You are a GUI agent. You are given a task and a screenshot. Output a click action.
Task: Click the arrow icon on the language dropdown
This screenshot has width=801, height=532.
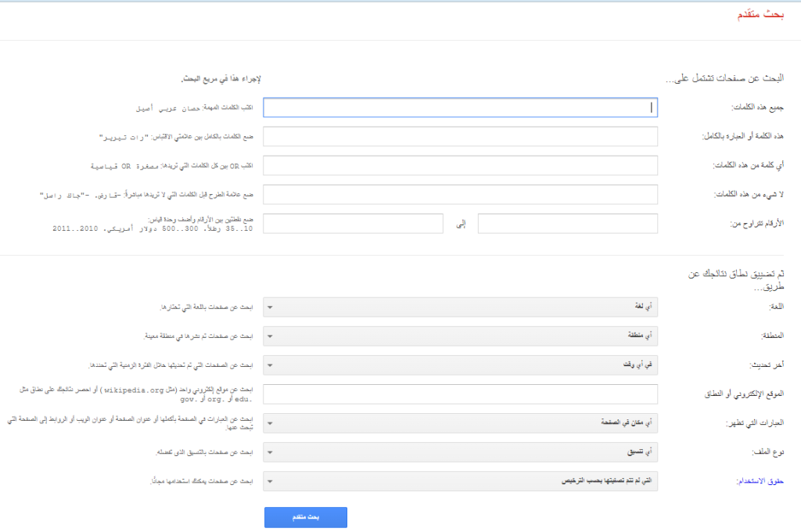270,307
